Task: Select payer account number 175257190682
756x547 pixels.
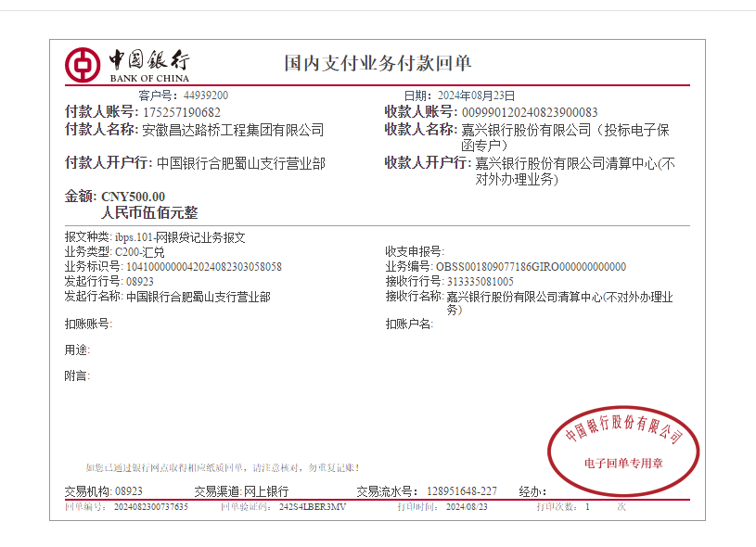Action: [181, 112]
